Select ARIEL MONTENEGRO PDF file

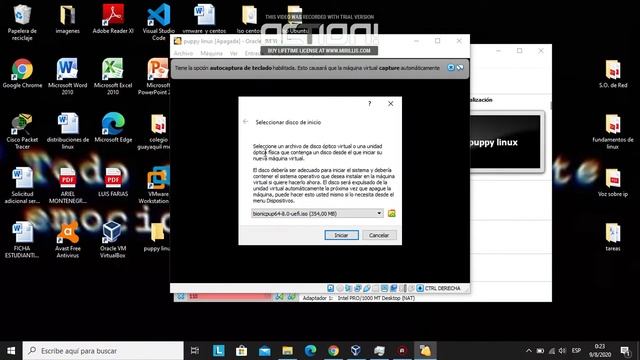(67, 186)
